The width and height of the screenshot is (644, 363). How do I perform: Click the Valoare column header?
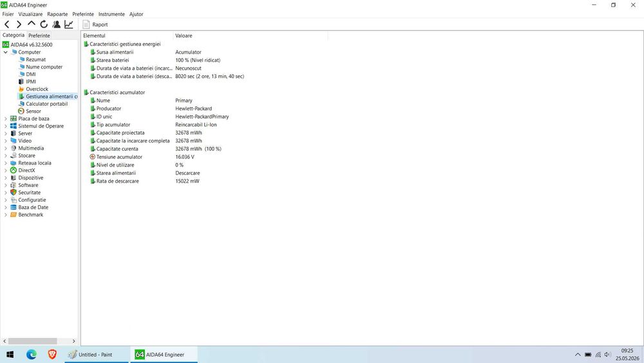coord(251,35)
